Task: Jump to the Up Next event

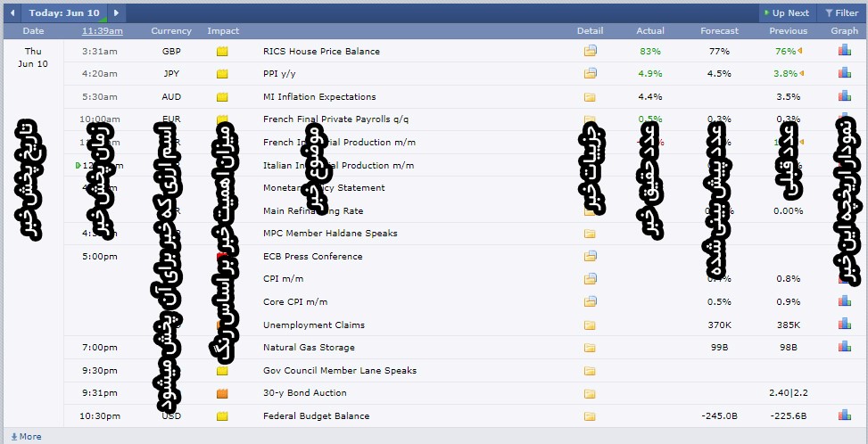Action: coord(786,13)
